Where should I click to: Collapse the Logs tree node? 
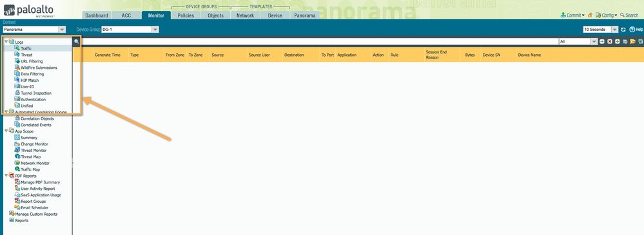(x=6, y=42)
